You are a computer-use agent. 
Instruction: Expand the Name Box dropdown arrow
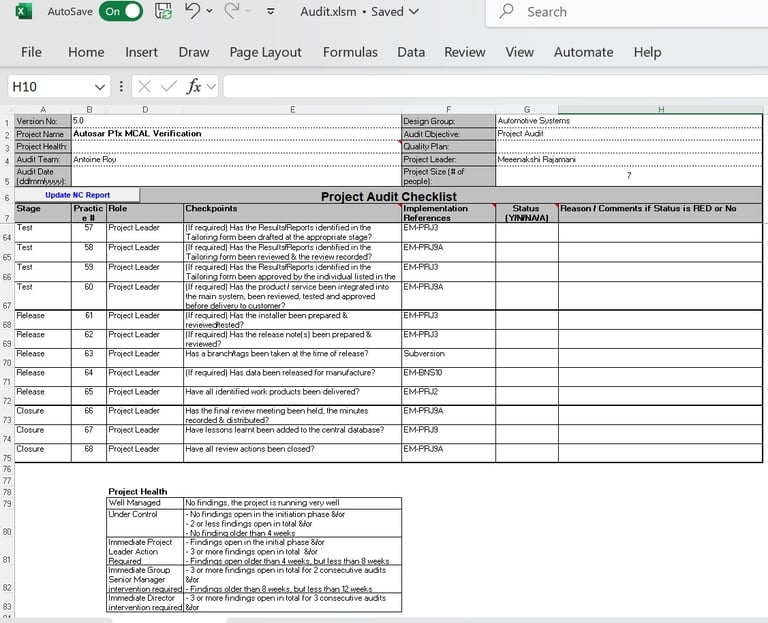[100, 87]
